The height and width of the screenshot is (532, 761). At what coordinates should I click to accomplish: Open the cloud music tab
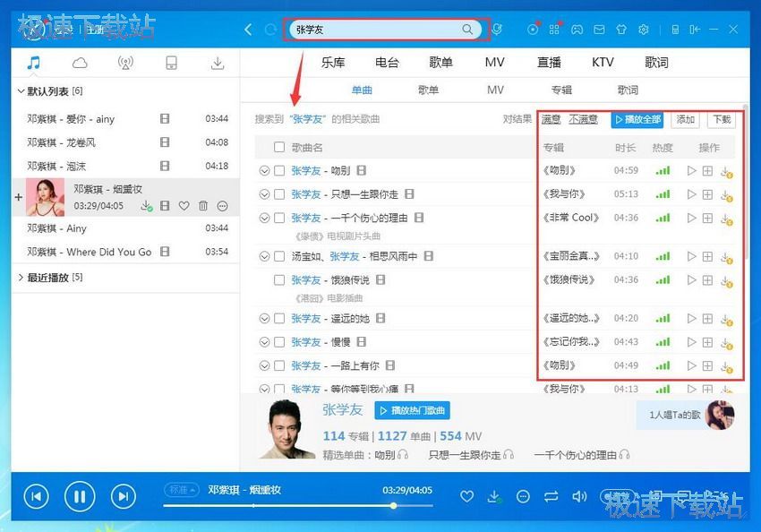coord(80,63)
